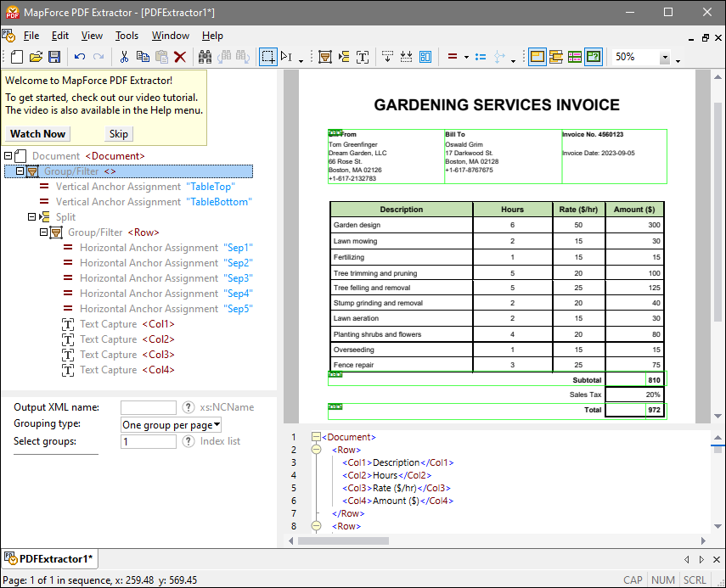
Task: Open a file with the folder icon
Action: tap(36, 57)
